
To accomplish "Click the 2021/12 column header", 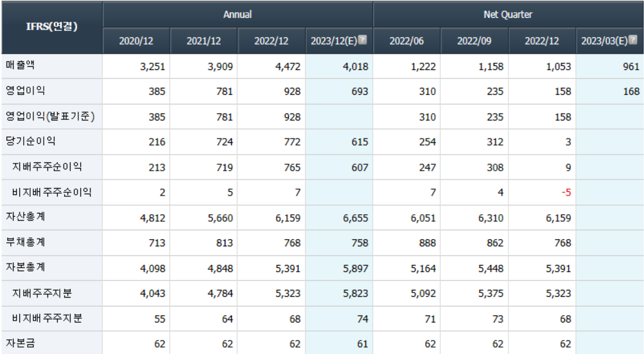I will (x=204, y=41).
